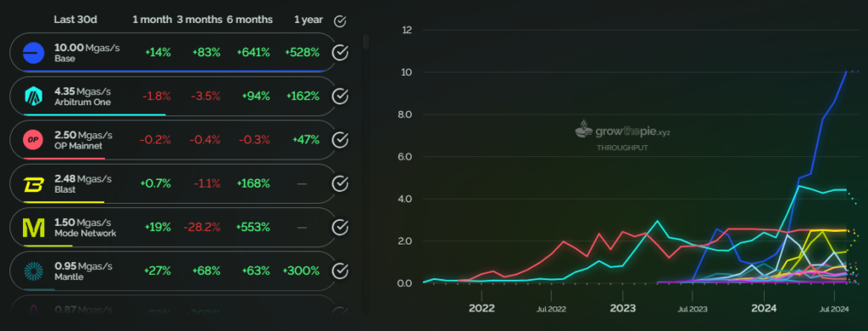Click Blast 2.48 Mgas/s value
Image resolution: width=868 pixels, height=331 pixels.
pyautogui.click(x=83, y=179)
